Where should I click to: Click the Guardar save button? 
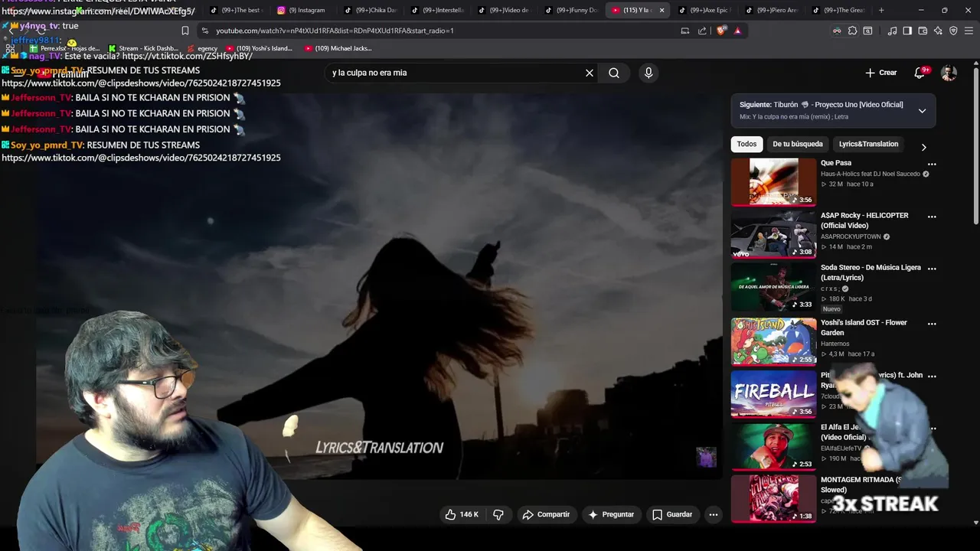coord(672,514)
